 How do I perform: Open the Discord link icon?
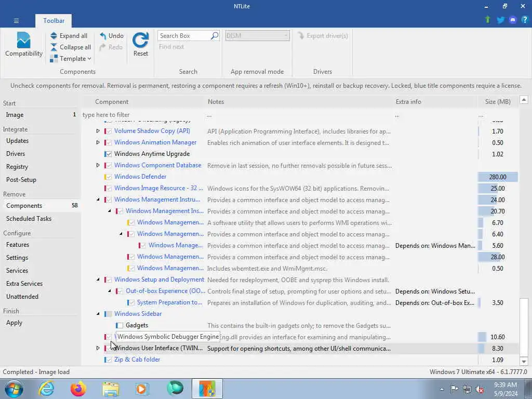click(513, 20)
